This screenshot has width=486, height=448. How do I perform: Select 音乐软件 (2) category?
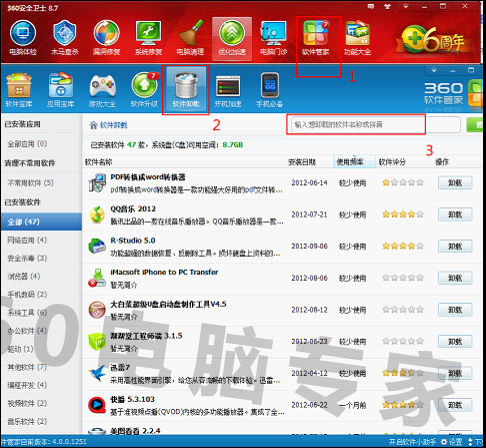[27, 421]
